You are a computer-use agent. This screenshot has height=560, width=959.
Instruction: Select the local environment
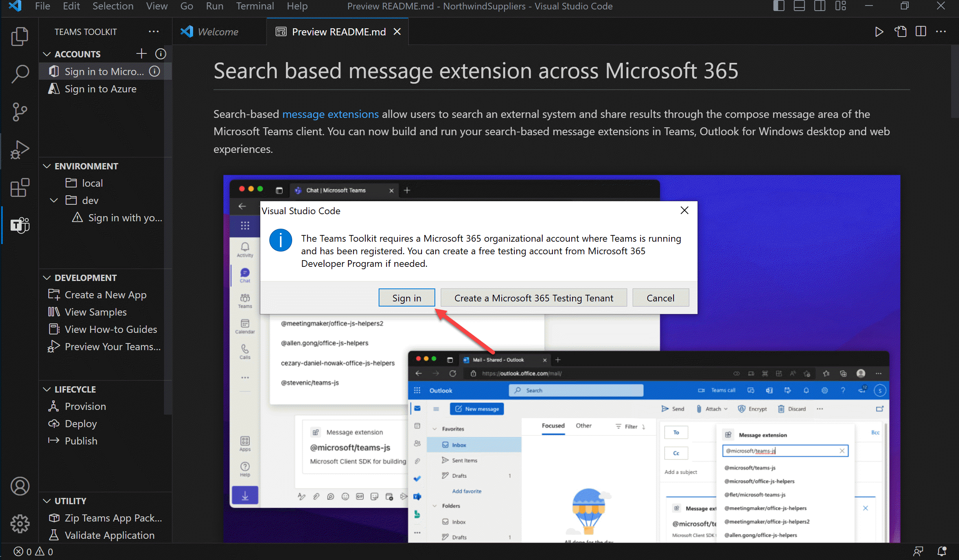pos(92,183)
